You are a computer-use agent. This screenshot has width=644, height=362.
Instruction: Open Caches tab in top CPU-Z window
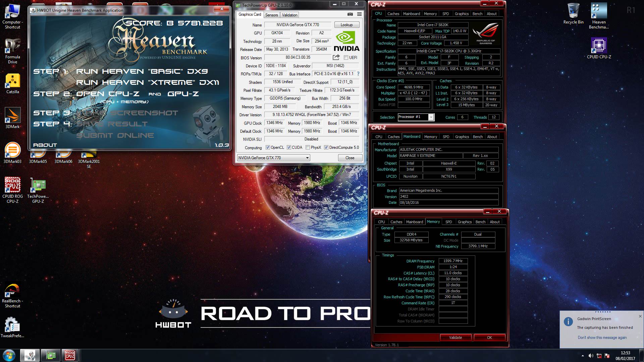click(x=393, y=14)
